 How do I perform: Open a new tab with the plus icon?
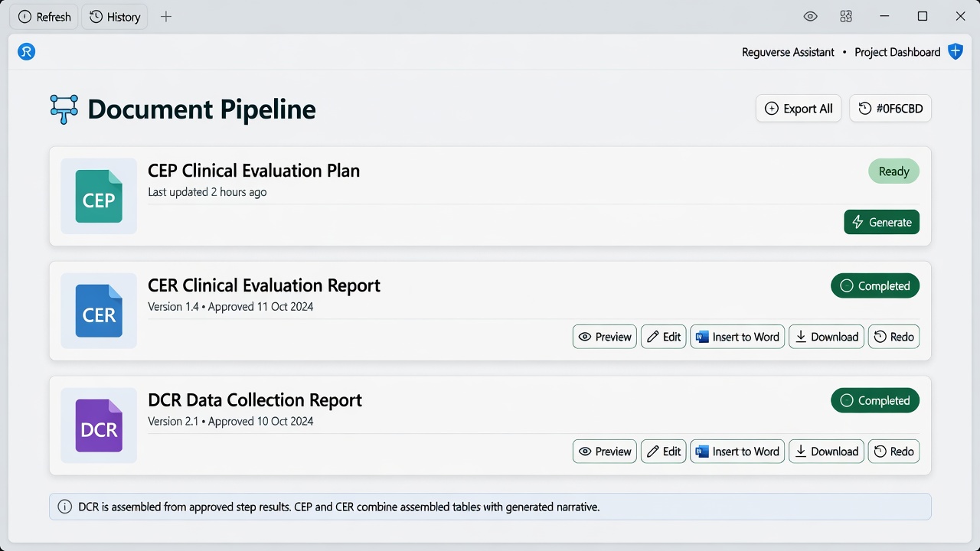point(166,17)
